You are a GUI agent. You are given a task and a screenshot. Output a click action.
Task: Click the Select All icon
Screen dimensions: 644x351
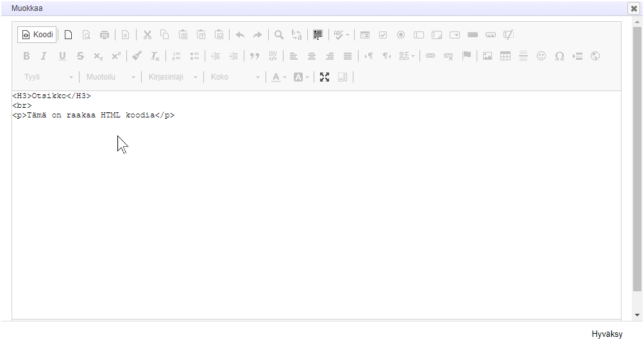[318, 35]
